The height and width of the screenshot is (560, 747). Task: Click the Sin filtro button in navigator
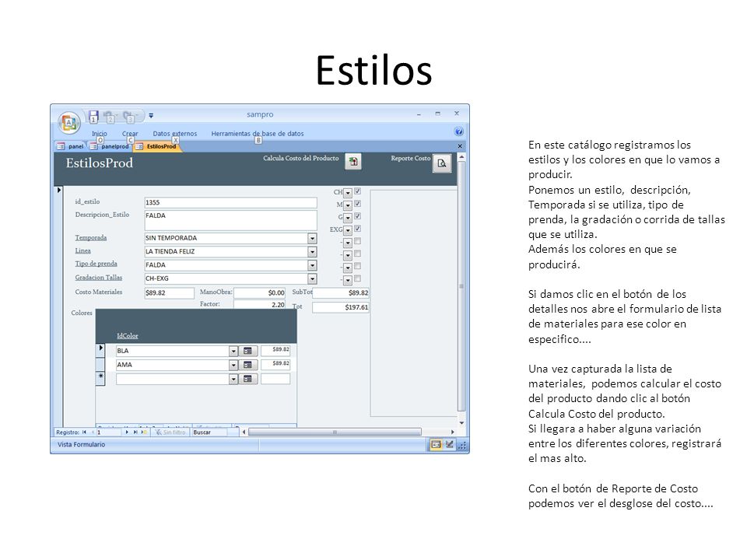tap(170, 432)
